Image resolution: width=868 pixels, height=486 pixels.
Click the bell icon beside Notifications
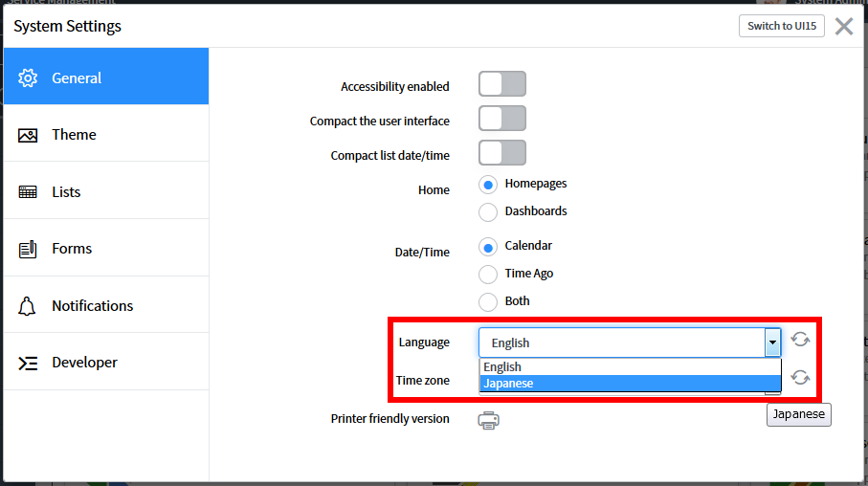click(27, 306)
